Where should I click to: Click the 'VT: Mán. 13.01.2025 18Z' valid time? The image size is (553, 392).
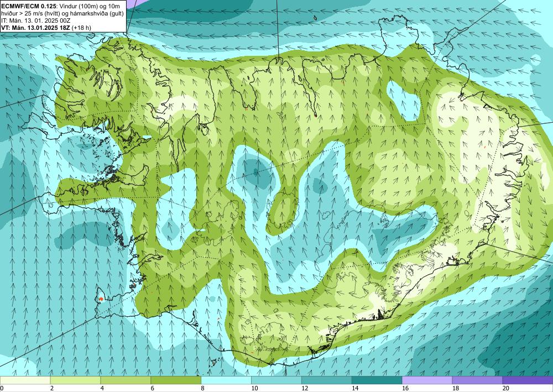pyautogui.click(x=35, y=28)
